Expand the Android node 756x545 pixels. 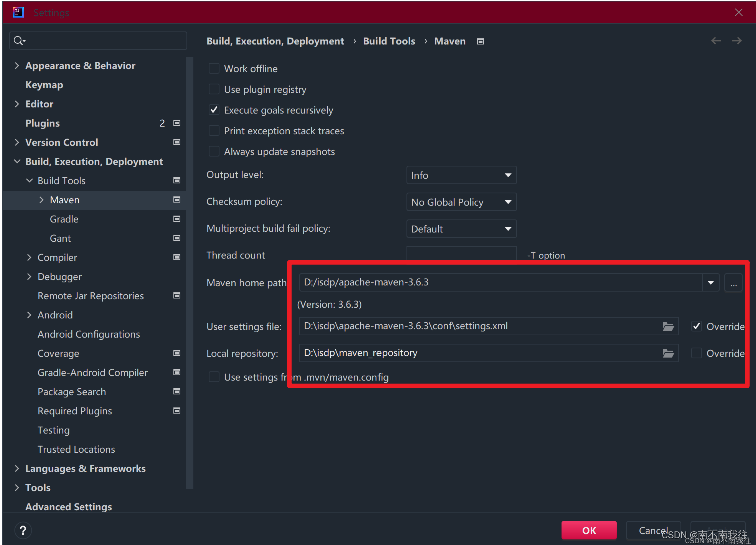coord(29,315)
